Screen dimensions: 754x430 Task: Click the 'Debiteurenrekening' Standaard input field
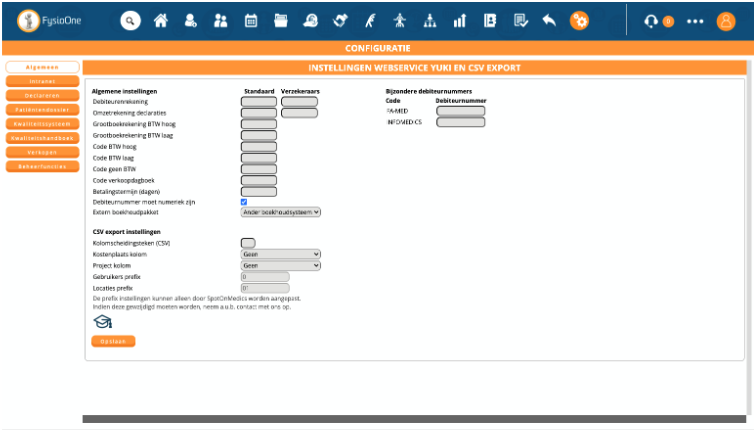[259, 102]
